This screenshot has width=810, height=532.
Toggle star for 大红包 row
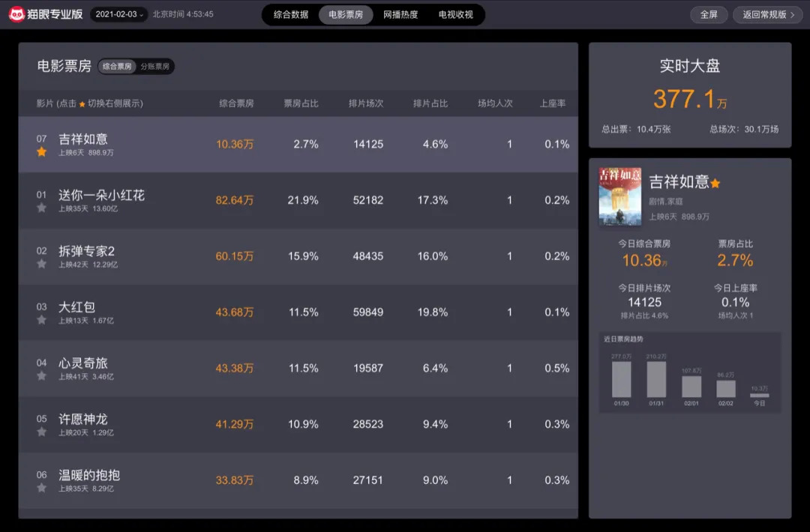tap(42, 320)
